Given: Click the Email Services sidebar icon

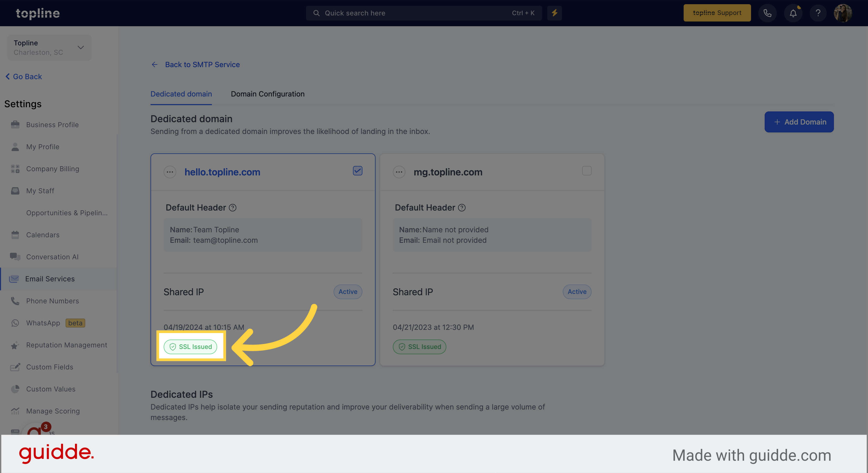Looking at the screenshot, I should (x=15, y=278).
